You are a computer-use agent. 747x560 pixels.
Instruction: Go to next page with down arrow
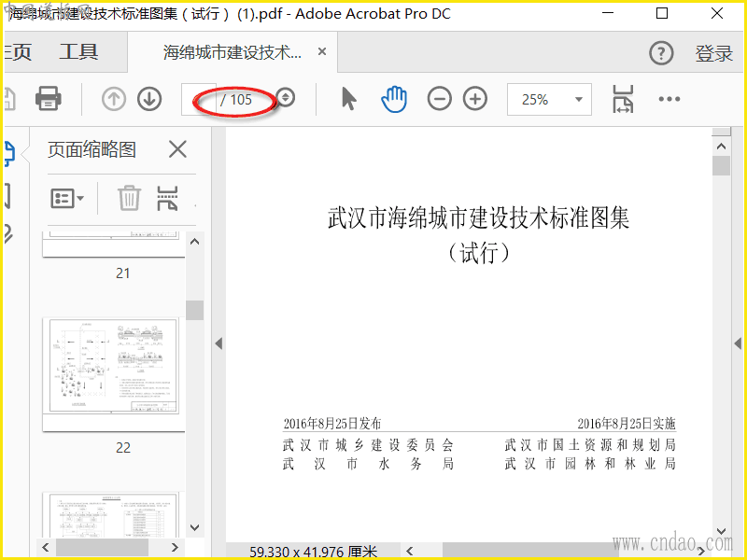(x=149, y=99)
